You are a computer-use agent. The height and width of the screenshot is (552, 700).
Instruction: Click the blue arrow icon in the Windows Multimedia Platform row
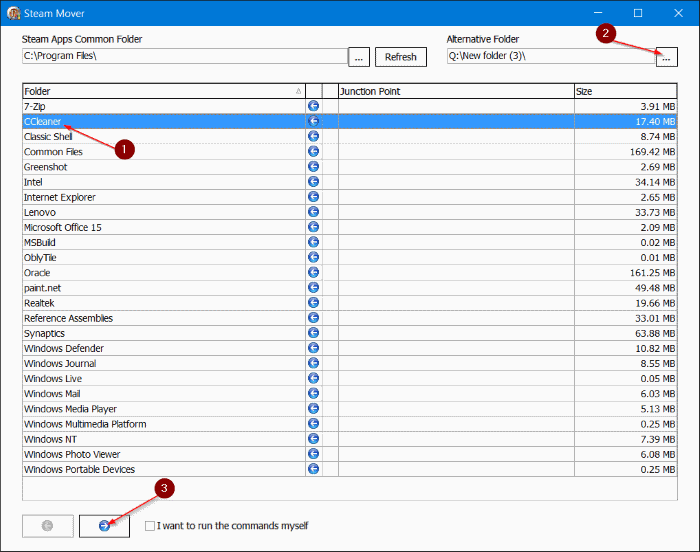[x=314, y=423]
